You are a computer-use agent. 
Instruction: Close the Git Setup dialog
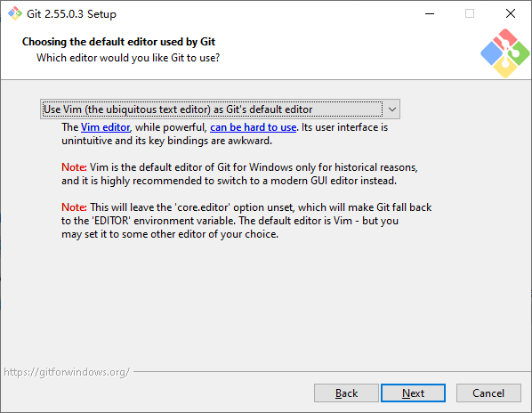pyautogui.click(x=511, y=14)
